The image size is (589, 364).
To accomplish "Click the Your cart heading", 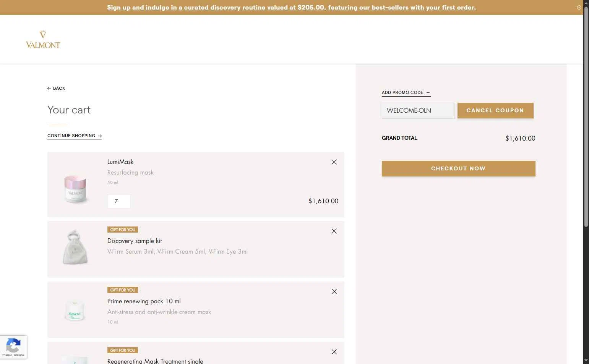I will click(69, 110).
